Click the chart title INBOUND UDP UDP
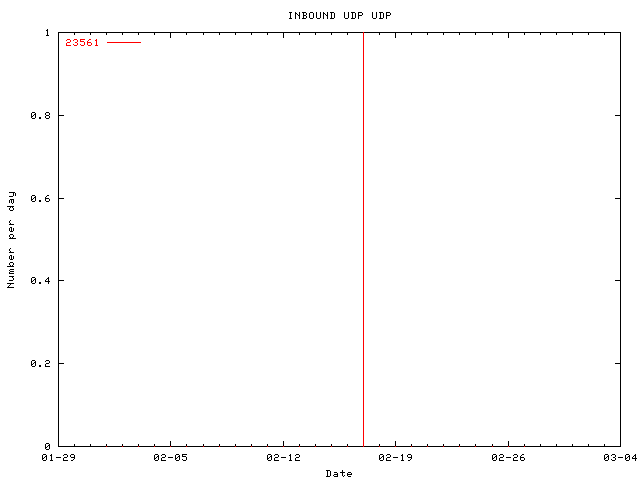This screenshot has width=640, height=480. point(340,16)
